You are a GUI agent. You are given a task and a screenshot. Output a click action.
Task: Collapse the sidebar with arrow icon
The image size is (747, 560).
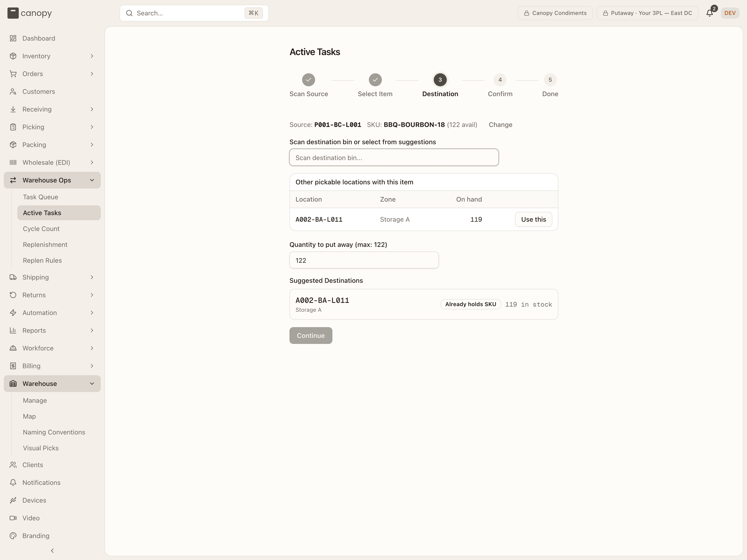click(x=52, y=550)
